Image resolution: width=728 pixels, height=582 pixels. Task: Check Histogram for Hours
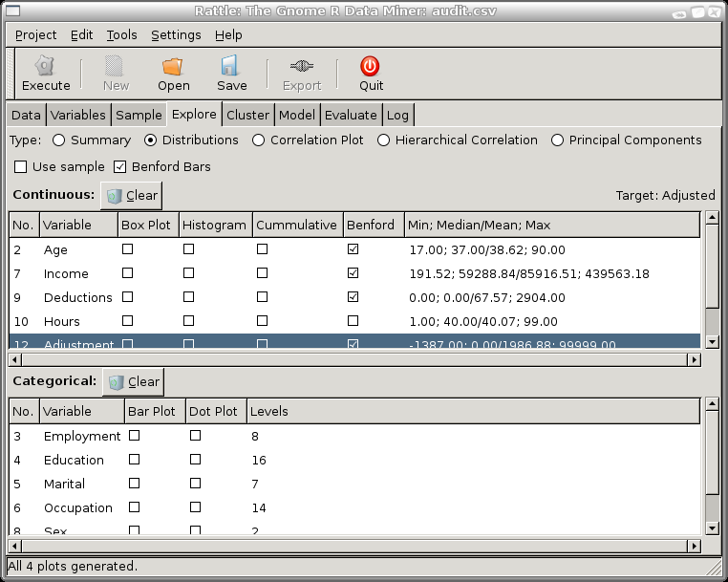(x=188, y=321)
